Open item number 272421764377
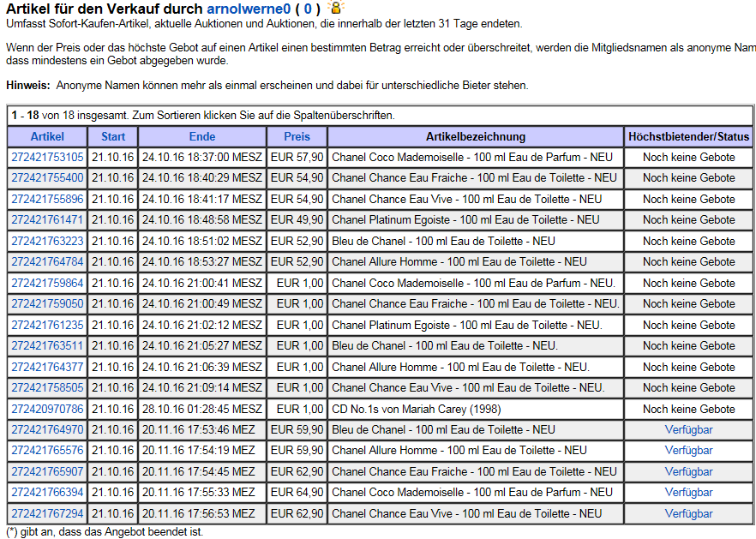 (x=47, y=367)
